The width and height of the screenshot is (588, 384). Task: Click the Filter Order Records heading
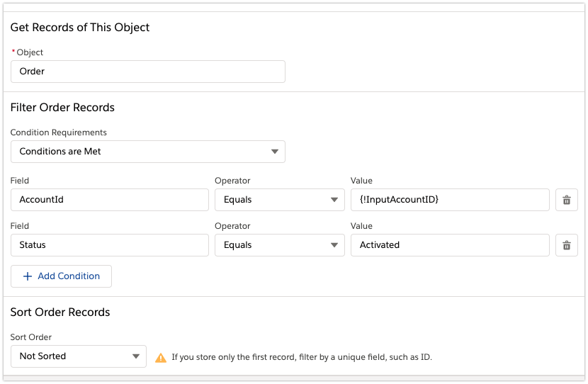tap(62, 108)
